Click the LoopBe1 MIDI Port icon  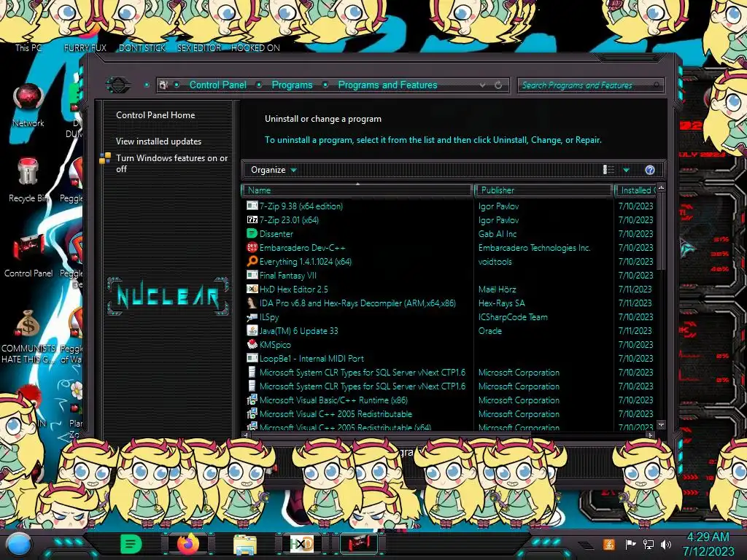[x=252, y=358]
